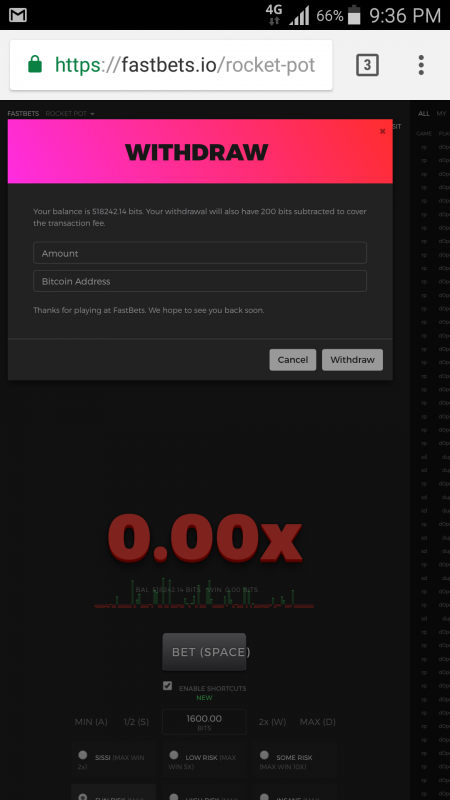
Task: Click the MIN (A) bet option
Action: (x=91, y=722)
